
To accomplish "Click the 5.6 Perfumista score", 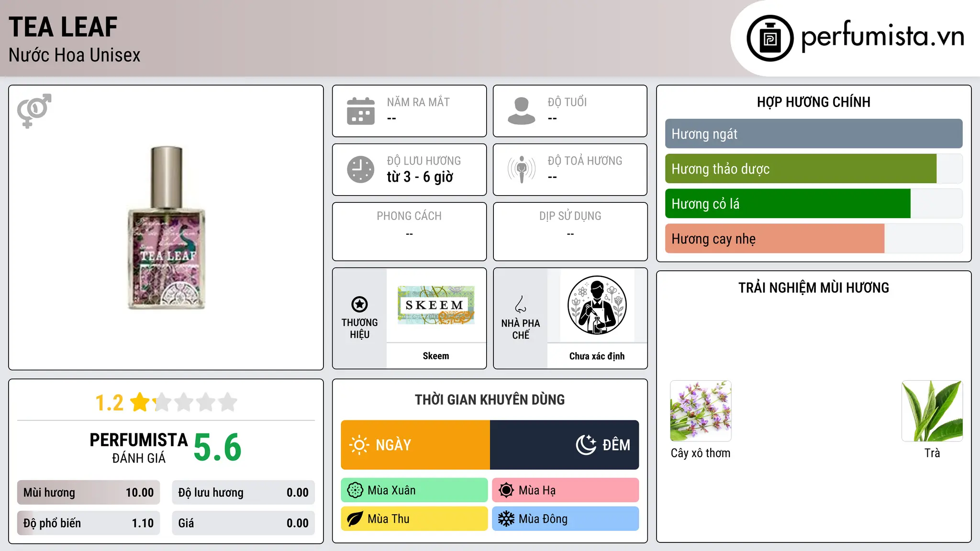I will coord(218,447).
